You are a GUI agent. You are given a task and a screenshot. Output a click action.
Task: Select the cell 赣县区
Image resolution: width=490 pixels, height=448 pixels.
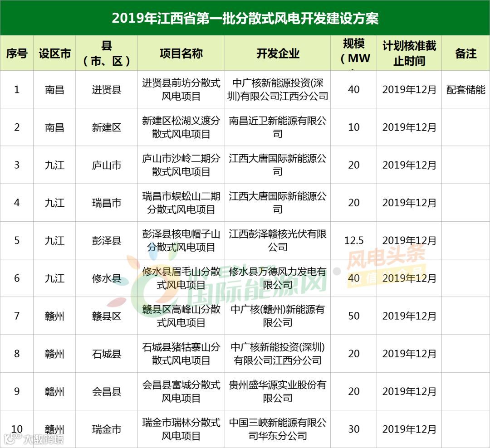pyautogui.click(x=107, y=316)
